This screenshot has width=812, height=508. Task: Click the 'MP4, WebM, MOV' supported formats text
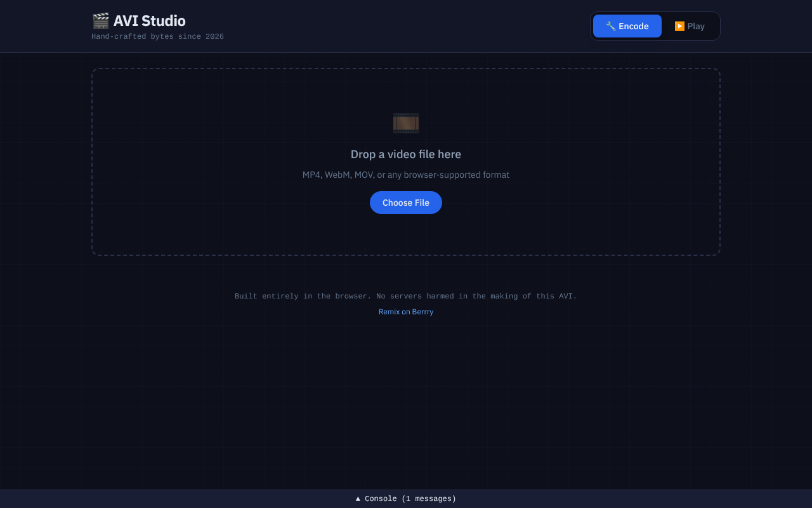click(x=406, y=175)
